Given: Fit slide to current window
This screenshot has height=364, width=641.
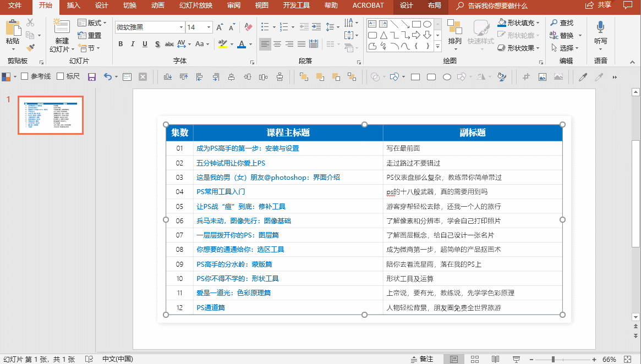Looking at the screenshot, I should pos(628,359).
